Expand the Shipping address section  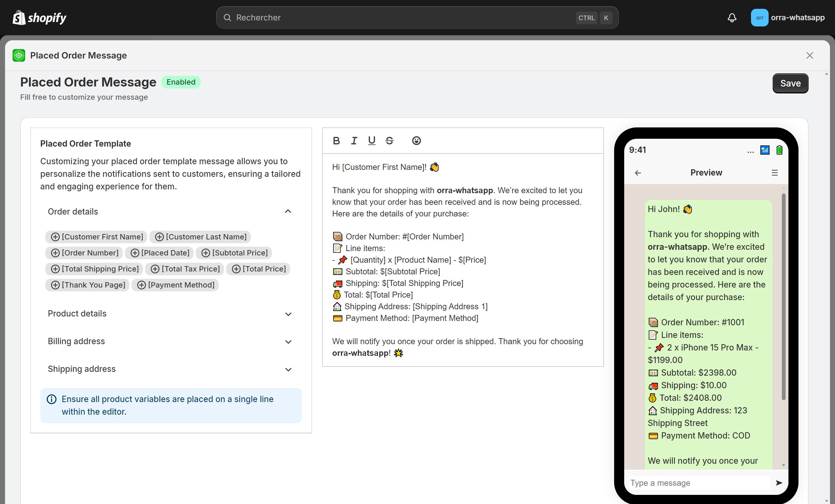[x=288, y=369]
